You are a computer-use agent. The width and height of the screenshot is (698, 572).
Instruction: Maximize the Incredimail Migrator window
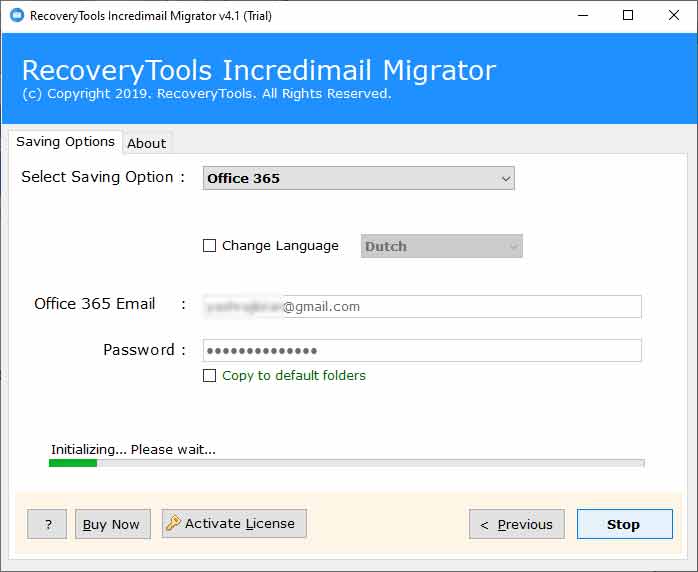[x=628, y=16]
